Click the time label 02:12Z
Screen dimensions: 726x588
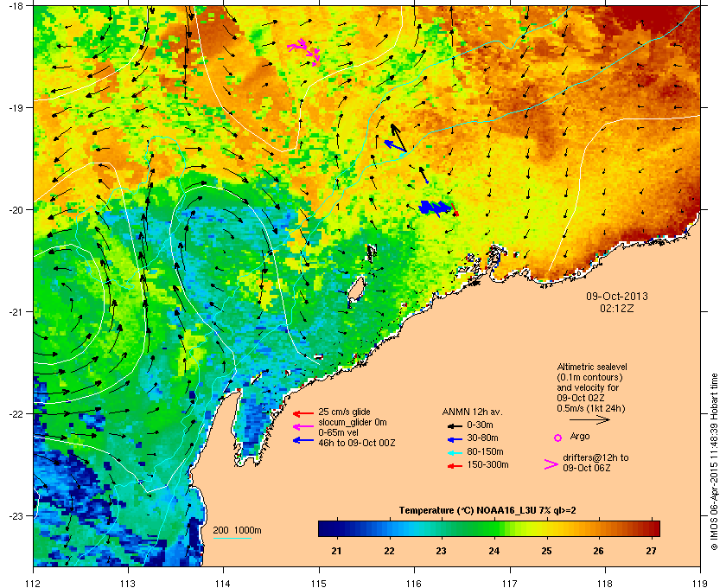tap(617, 308)
